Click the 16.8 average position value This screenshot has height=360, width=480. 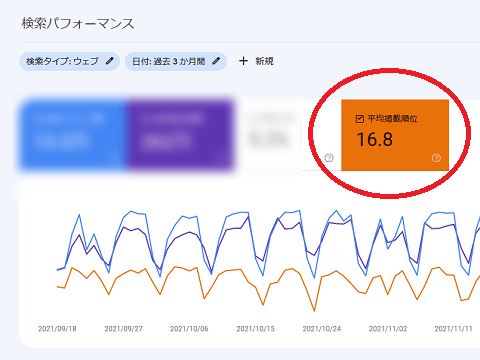[x=375, y=139]
